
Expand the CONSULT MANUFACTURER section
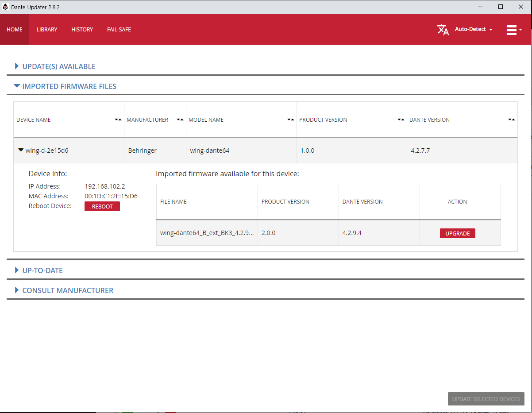[x=64, y=290]
